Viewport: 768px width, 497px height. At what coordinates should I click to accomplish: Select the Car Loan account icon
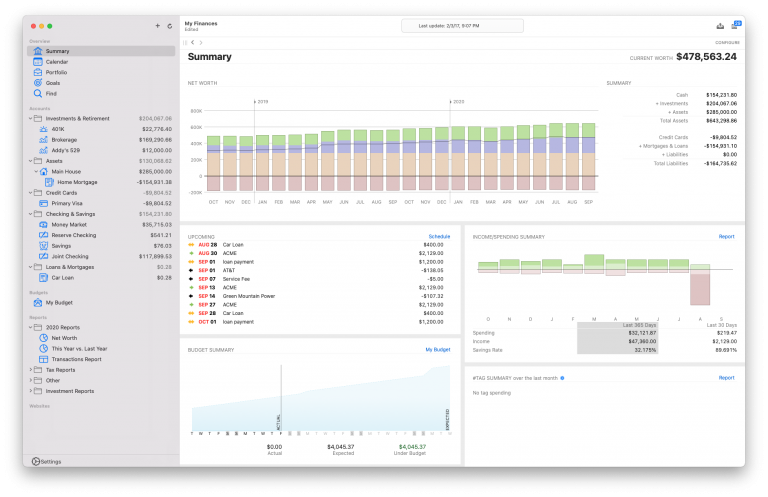44,278
